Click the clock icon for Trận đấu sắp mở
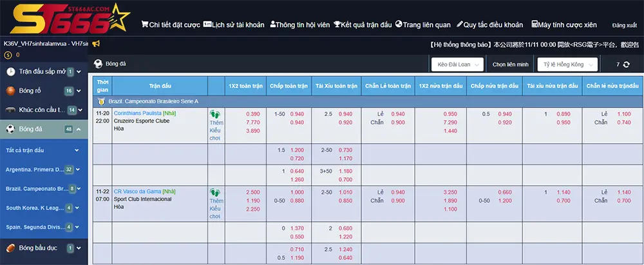Viewport: 644px width, 265px height. click(x=11, y=72)
